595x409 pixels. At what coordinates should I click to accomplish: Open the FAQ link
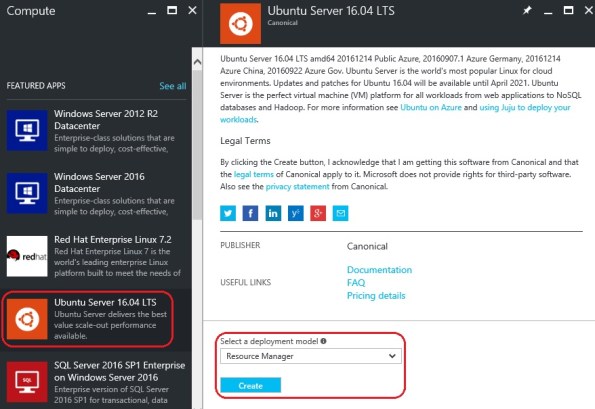click(356, 283)
